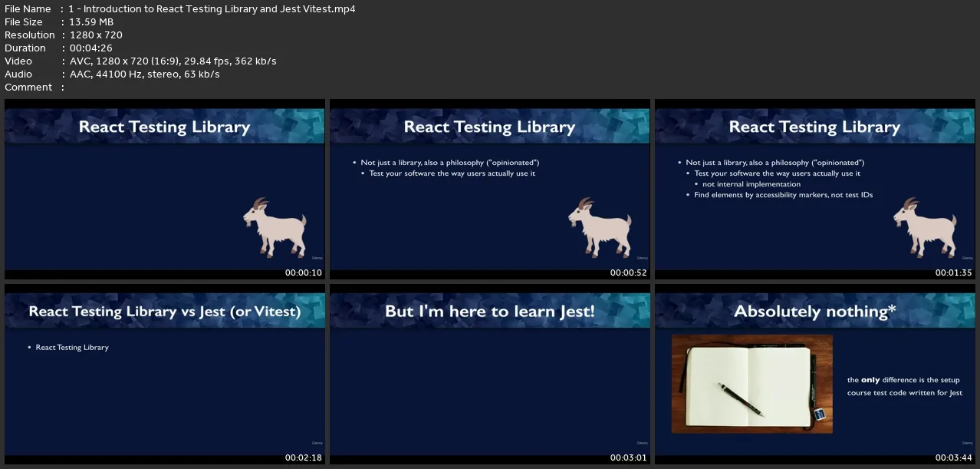
Task: Click the File Name label
Action: (x=28, y=9)
